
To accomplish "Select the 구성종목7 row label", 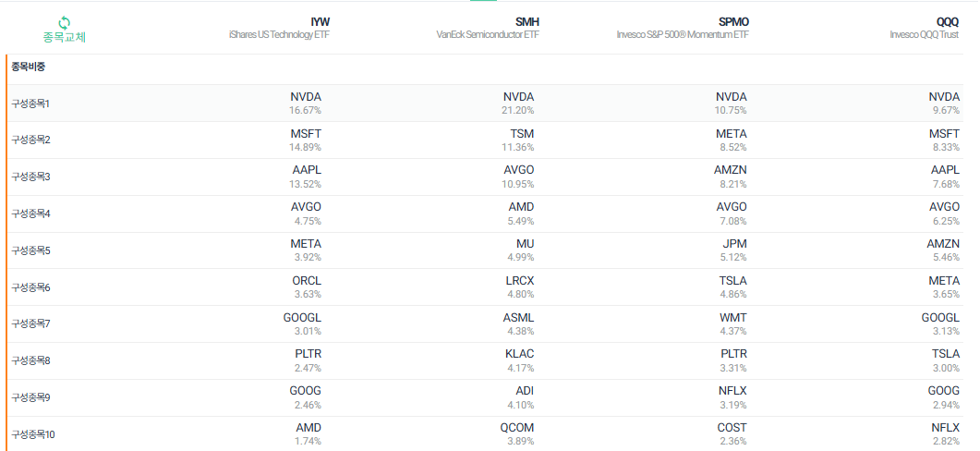I will coord(30,323).
